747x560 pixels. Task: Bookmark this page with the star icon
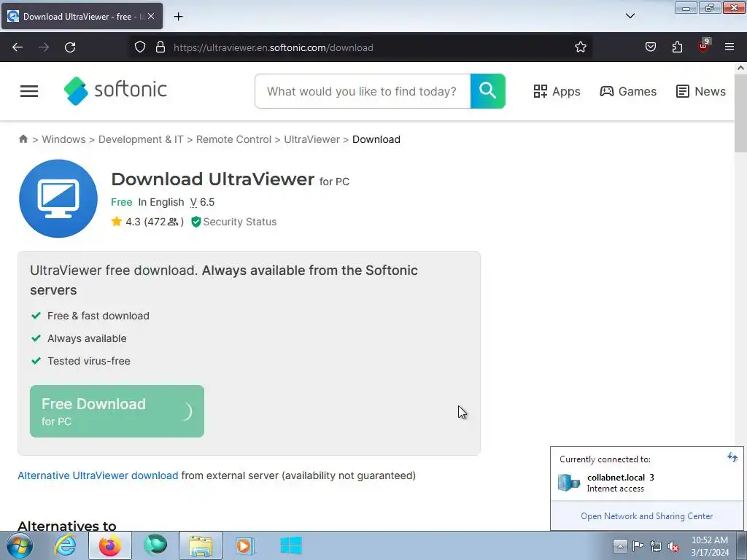580,47
